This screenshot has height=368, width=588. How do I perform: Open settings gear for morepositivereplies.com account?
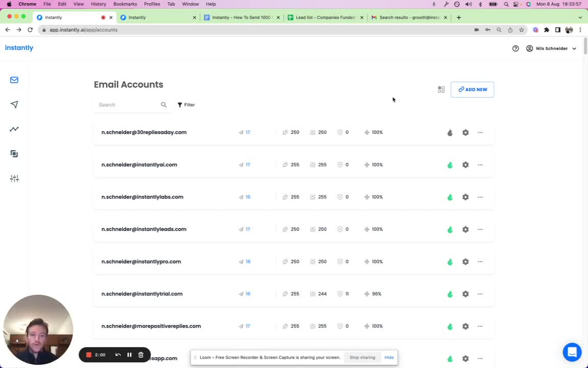pos(465,326)
